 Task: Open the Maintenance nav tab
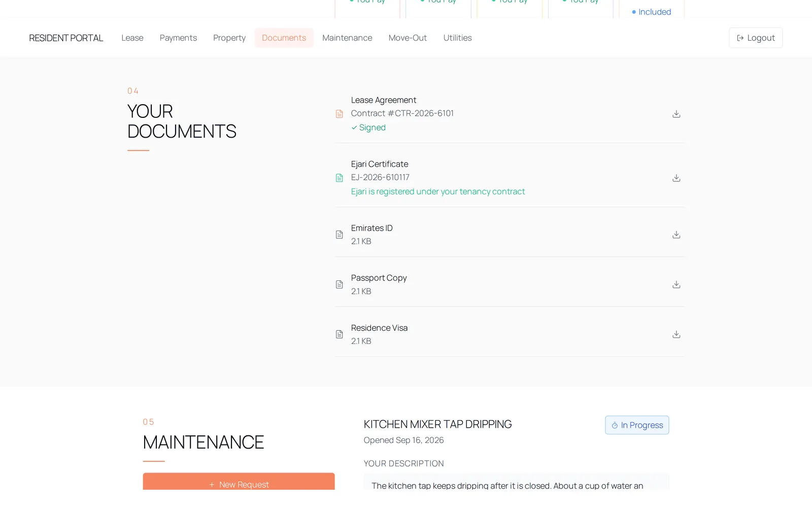(347, 38)
